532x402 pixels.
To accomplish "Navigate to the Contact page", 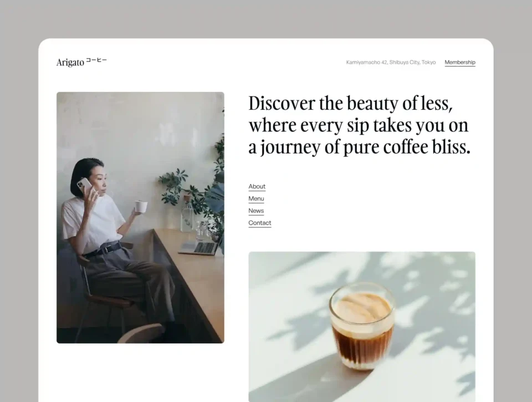I will coord(259,223).
